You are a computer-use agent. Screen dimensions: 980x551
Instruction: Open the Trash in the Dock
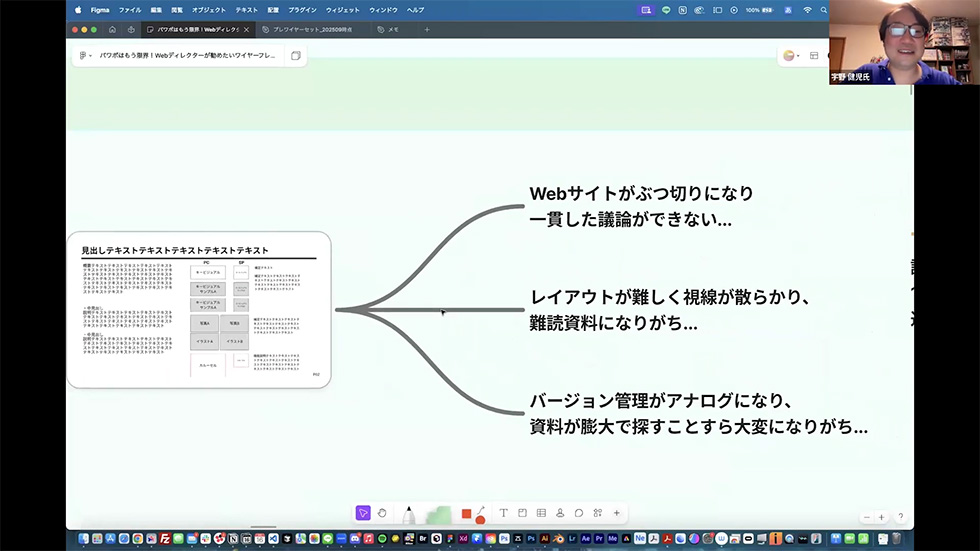896,539
